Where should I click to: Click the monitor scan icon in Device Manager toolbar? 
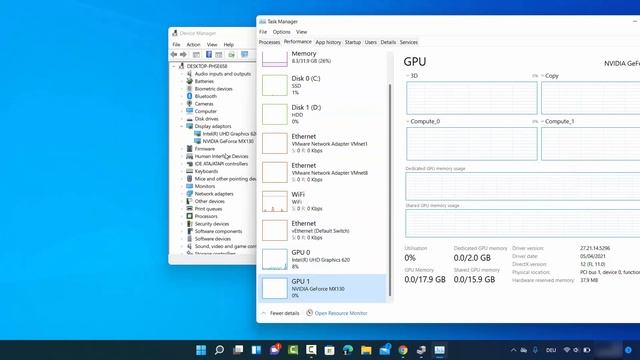tap(244, 55)
